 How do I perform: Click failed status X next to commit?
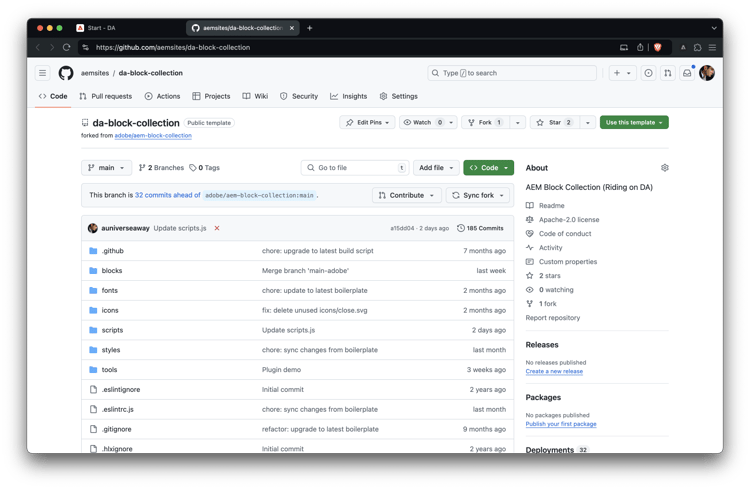[217, 228]
